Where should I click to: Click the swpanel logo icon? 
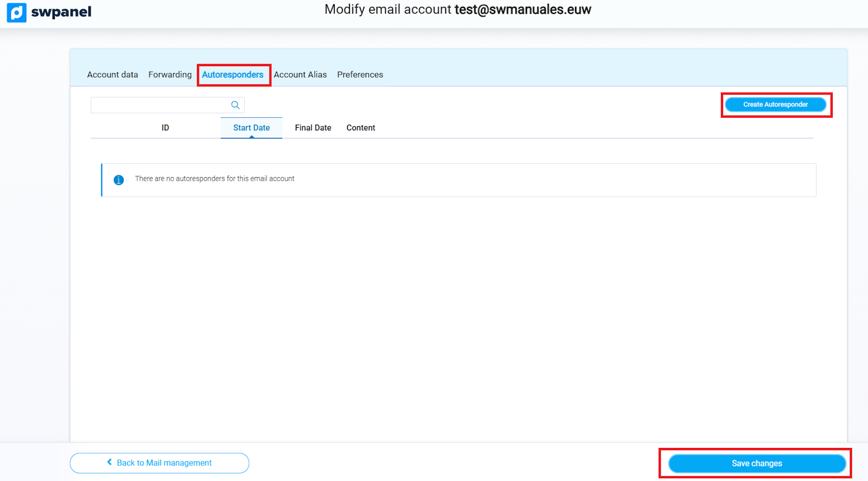pyautogui.click(x=16, y=12)
